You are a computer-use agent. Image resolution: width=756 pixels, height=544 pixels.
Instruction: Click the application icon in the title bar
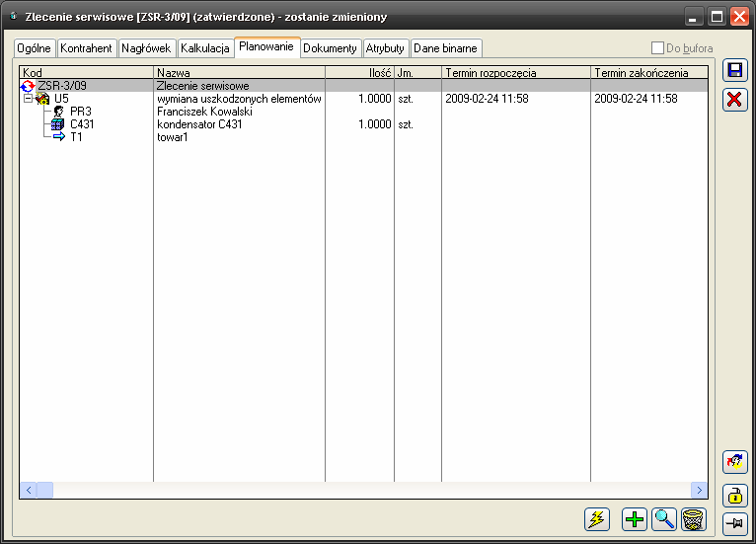pos(14,17)
